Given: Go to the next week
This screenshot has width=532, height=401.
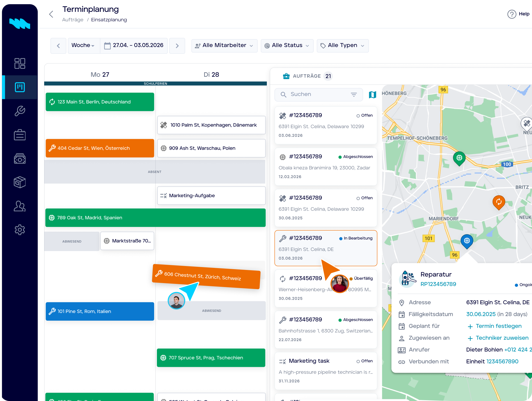Looking at the screenshot, I should point(177,46).
